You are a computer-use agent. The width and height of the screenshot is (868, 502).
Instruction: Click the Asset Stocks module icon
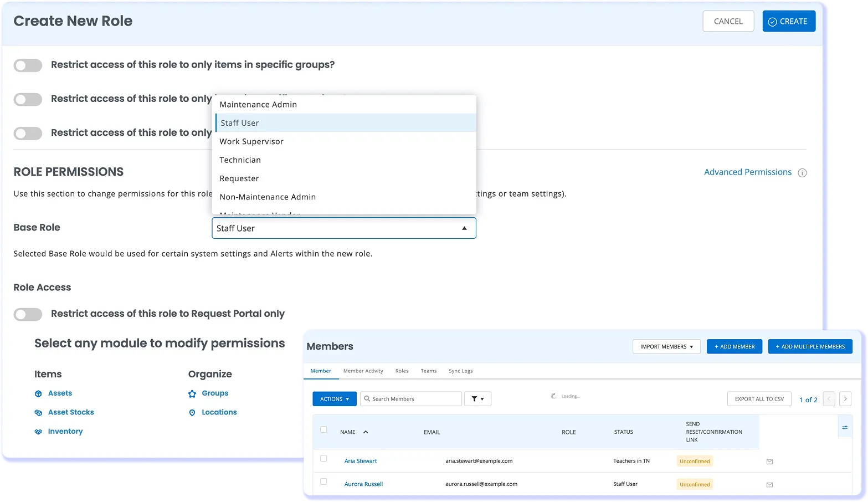click(x=38, y=413)
